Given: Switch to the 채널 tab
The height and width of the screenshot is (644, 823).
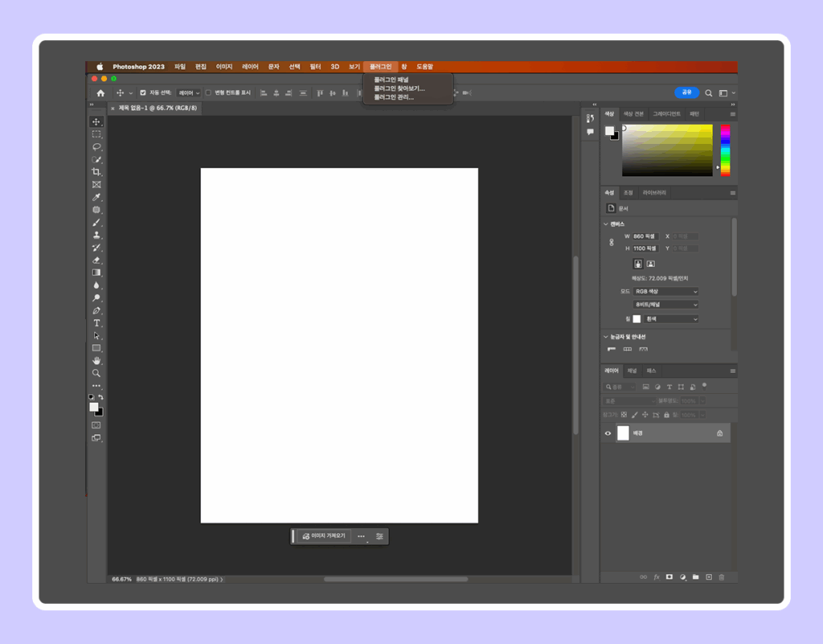Looking at the screenshot, I should pyautogui.click(x=632, y=371).
